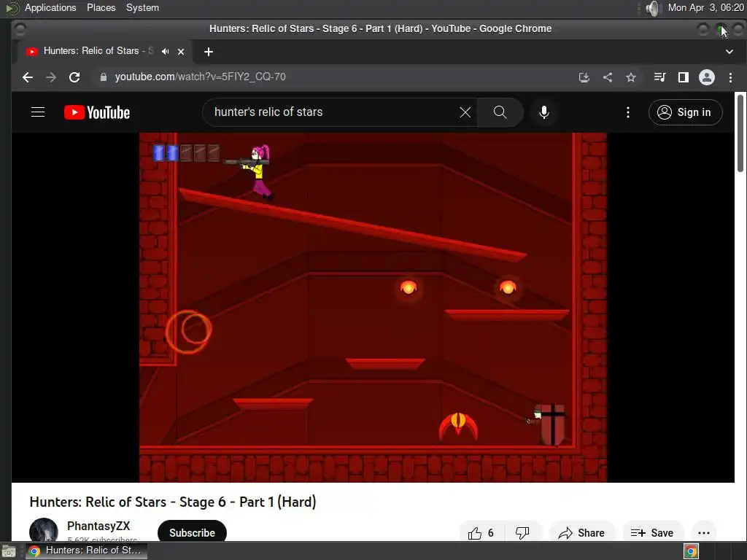Click the address bar URL

pyautogui.click(x=200, y=77)
